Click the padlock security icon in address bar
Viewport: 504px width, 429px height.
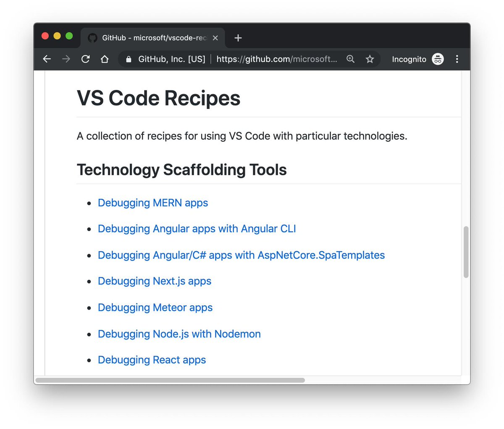coord(129,59)
